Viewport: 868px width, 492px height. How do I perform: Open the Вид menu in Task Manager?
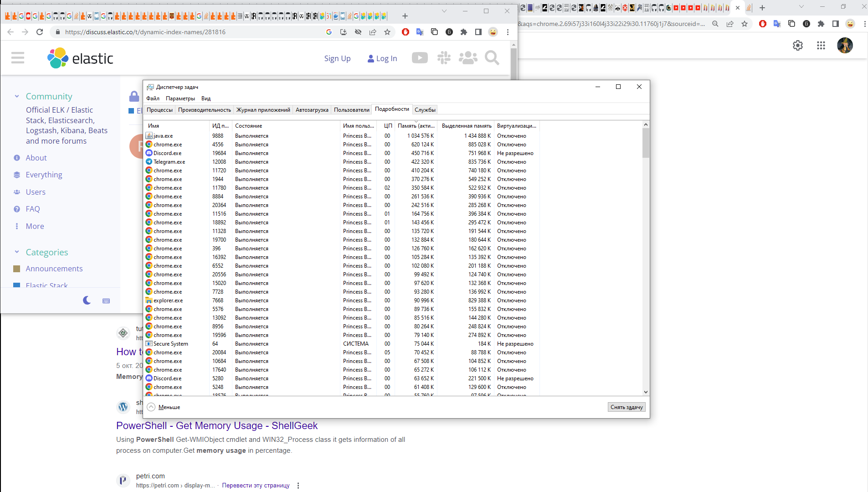[206, 98]
